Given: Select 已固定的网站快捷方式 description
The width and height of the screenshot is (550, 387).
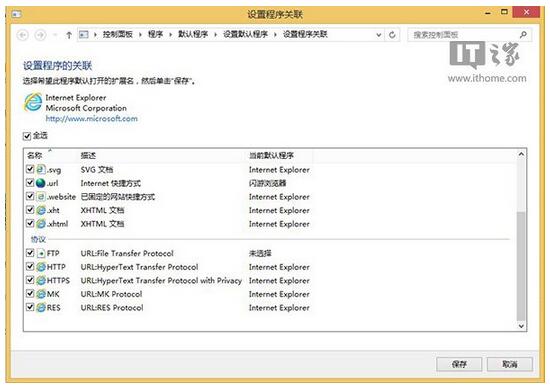Looking at the screenshot, I should pyautogui.click(x=118, y=197).
